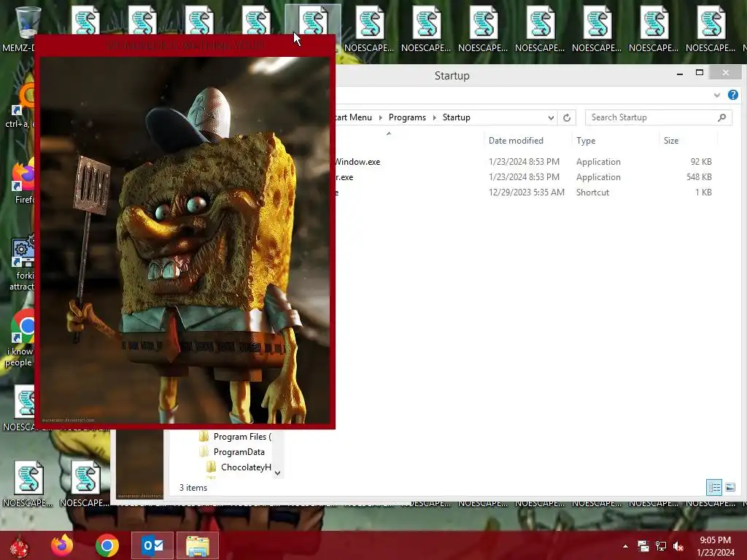Launch Google Chrome from the taskbar
Image resolution: width=747 pixels, height=560 pixels.
pos(107,545)
